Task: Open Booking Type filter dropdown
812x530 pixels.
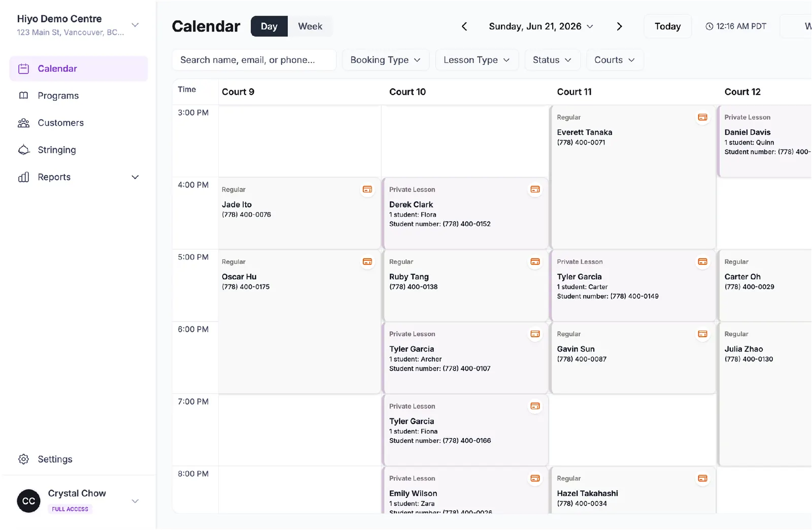Action: pyautogui.click(x=386, y=60)
